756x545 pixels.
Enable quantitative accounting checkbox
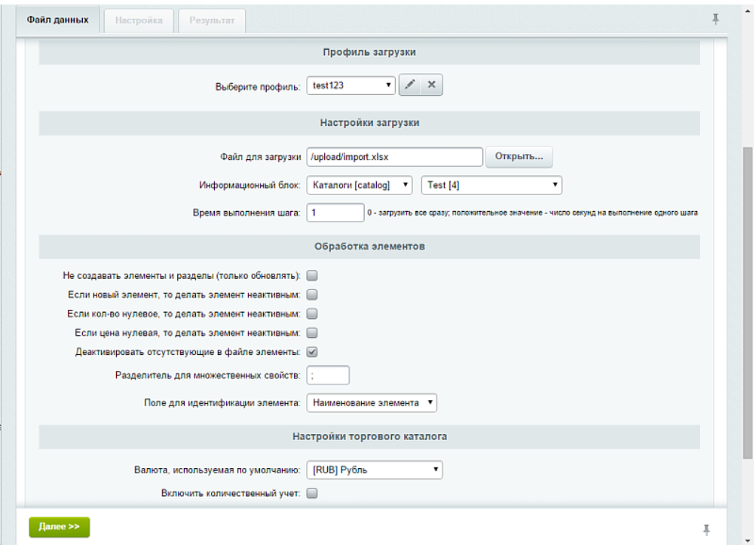(312, 494)
